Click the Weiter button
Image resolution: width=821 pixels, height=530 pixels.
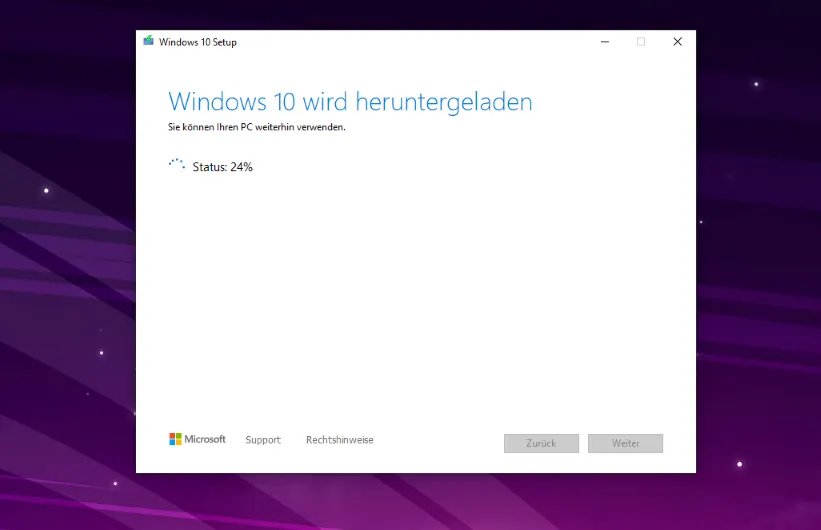[625, 443]
